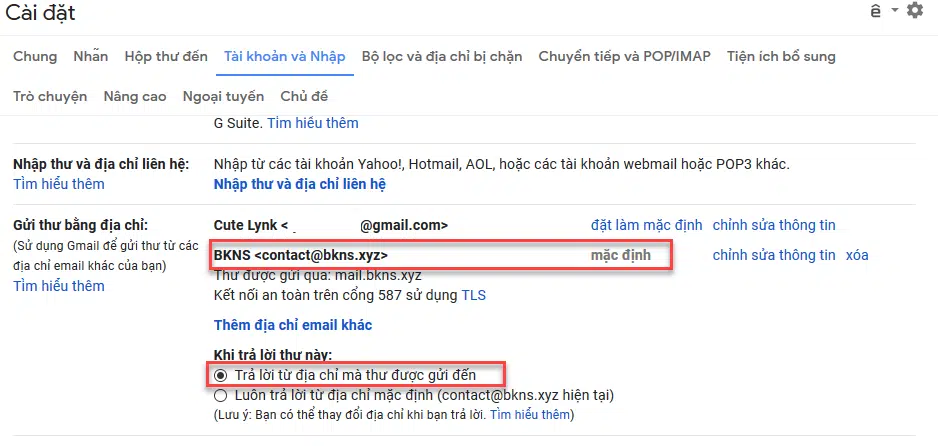Click 'Thêm địa chỉ email khác' link

tap(293, 325)
